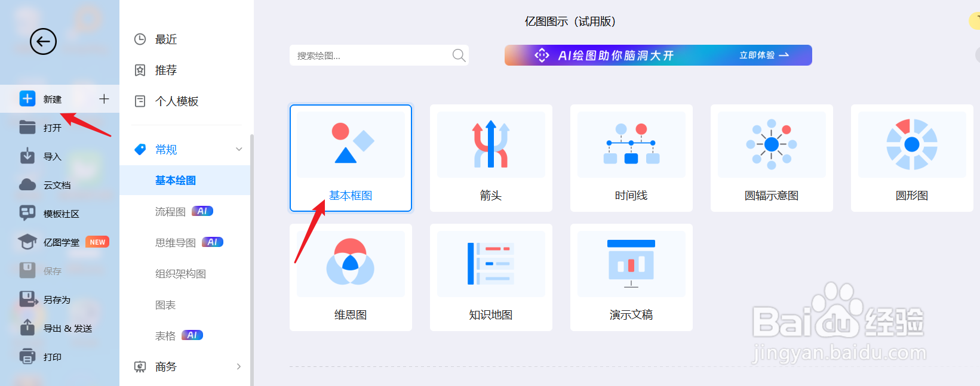
Task: Click the plus sign beside 新建
Action: (x=104, y=98)
